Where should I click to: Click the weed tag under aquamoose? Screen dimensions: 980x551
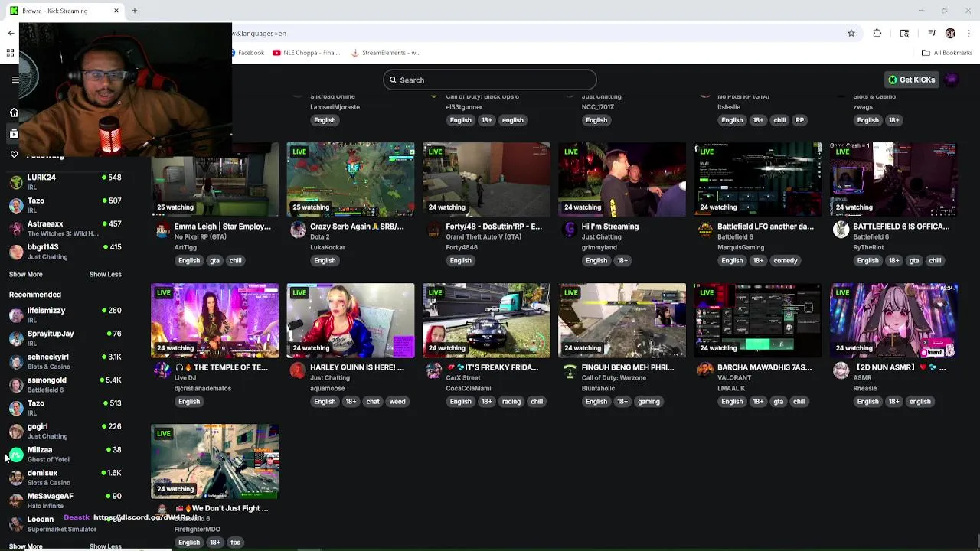coord(397,401)
